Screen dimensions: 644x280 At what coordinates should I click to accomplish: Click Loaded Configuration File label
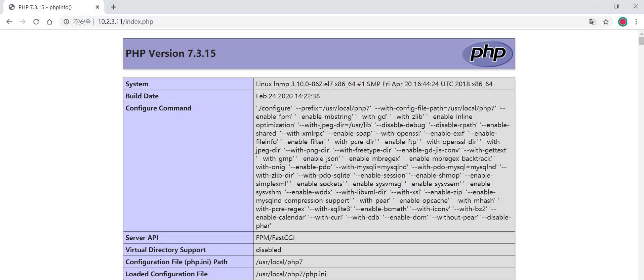click(166, 274)
